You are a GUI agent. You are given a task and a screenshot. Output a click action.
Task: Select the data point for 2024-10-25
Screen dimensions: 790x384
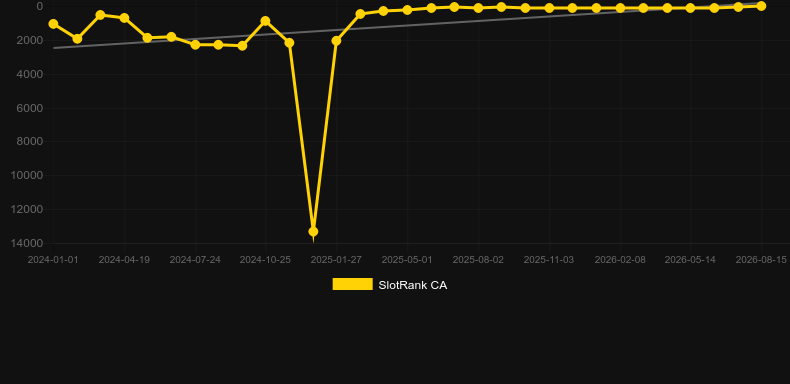(x=266, y=21)
